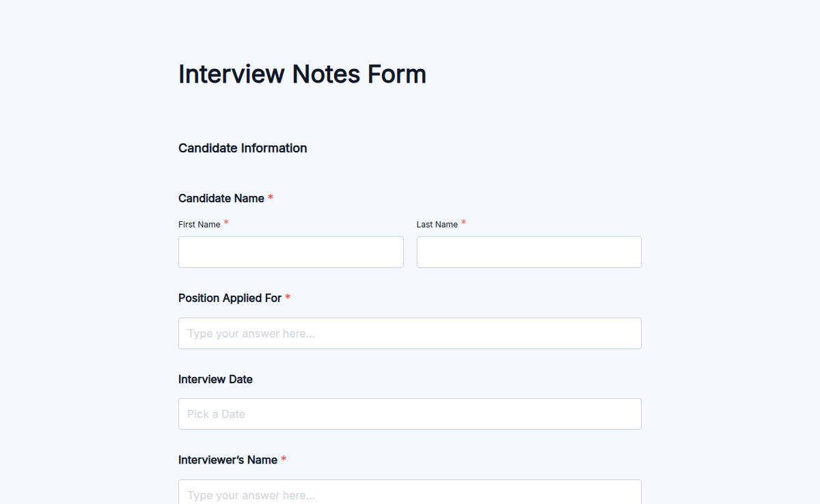Screen dimensions: 820x504
Task: Click the asterisk next to Position Applied For
Action: pyautogui.click(x=287, y=297)
